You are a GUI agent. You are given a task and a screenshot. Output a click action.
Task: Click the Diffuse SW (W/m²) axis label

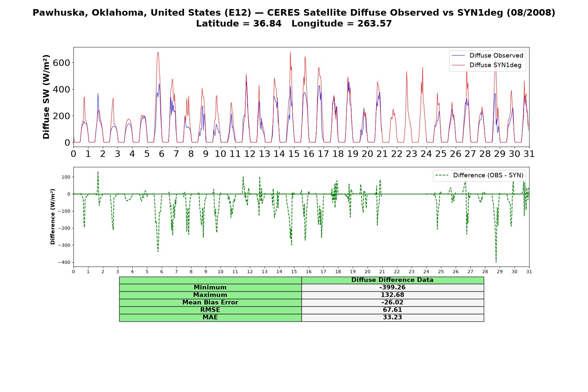[x=46, y=97]
